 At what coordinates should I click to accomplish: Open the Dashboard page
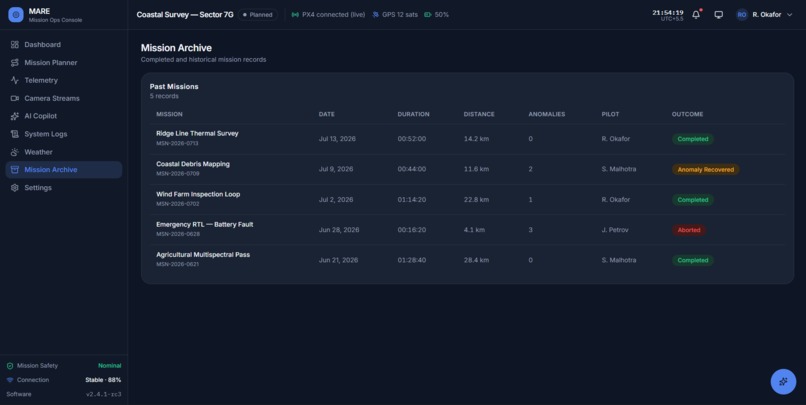tap(64, 45)
